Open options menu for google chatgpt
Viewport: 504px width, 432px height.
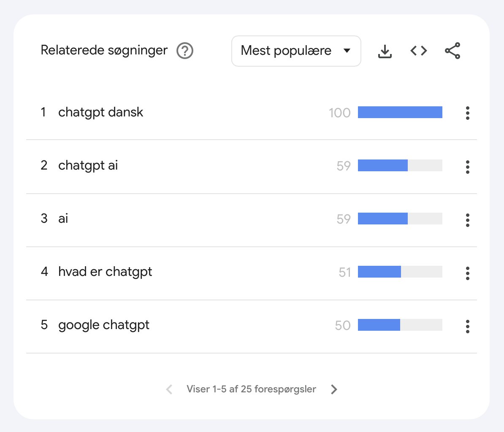467,326
